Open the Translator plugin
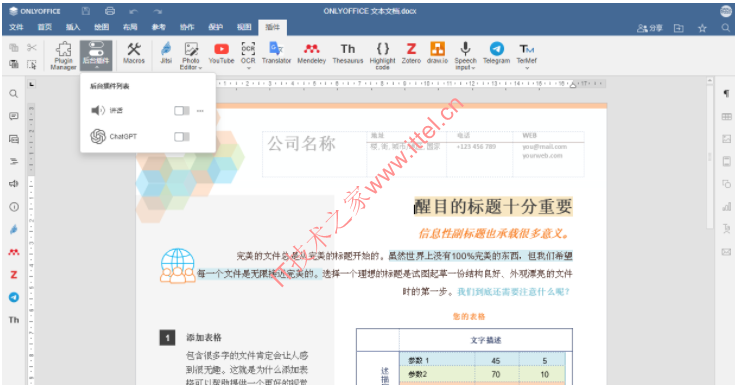 coord(276,53)
